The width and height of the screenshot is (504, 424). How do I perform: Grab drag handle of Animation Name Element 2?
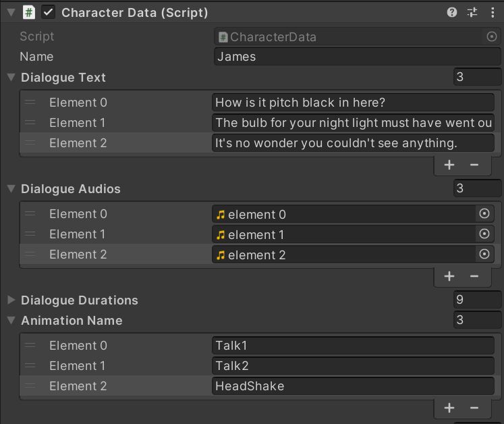pos(30,386)
